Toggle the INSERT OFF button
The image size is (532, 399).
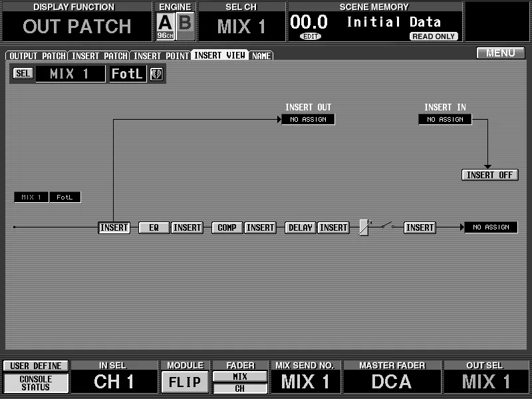pos(489,175)
